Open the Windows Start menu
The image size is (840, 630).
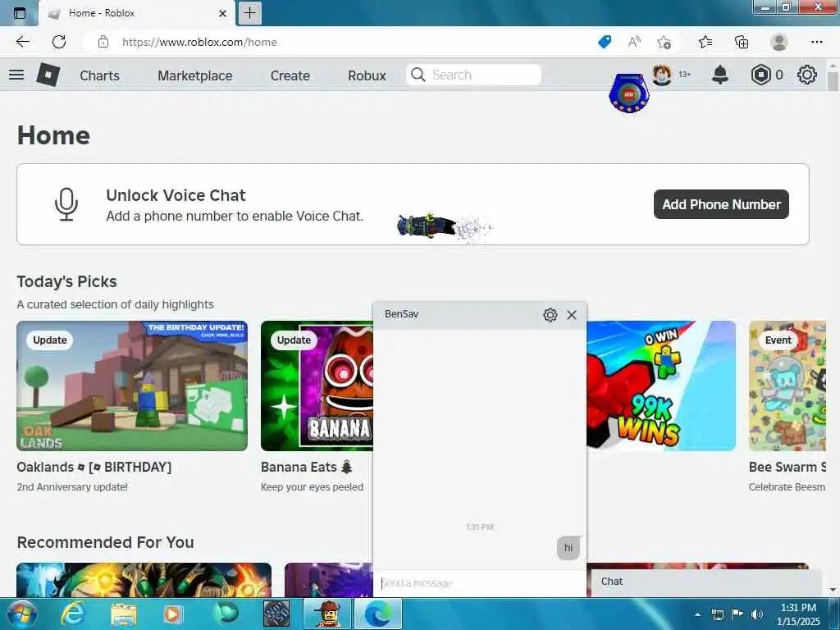tap(22, 614)
